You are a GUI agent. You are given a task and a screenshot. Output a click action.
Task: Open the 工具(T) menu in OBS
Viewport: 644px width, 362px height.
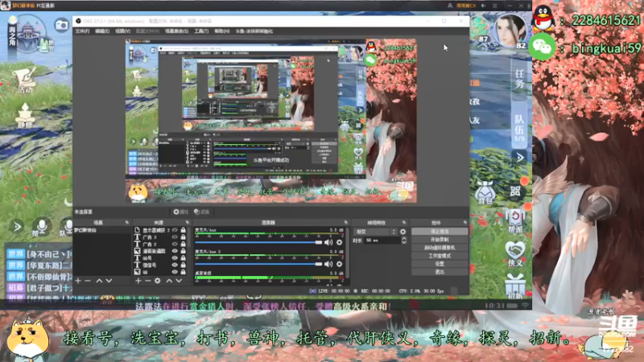click(x=201, y=31)
